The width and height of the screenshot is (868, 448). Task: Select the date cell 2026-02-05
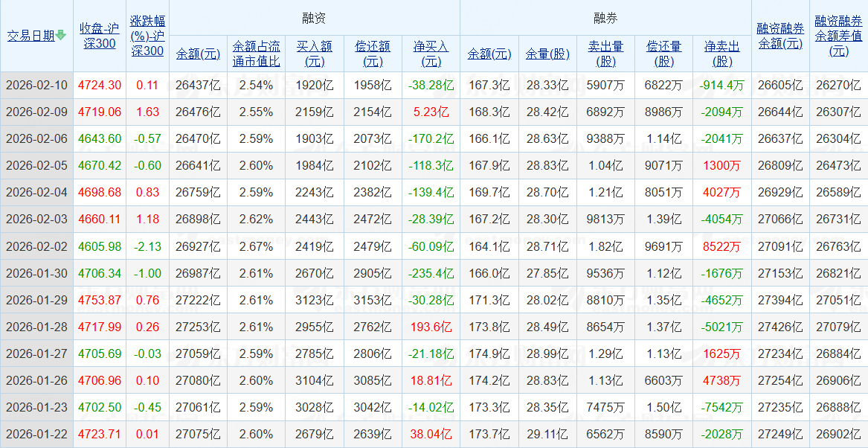(36, 165)
